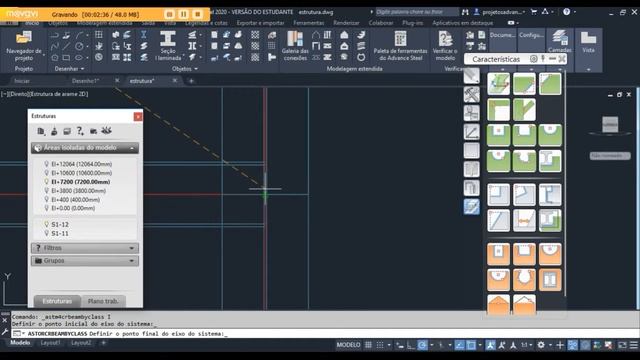Toggle visibility bulb for El+0.00 level
This screenshot has width=640, height=360.
coord(47,208)
